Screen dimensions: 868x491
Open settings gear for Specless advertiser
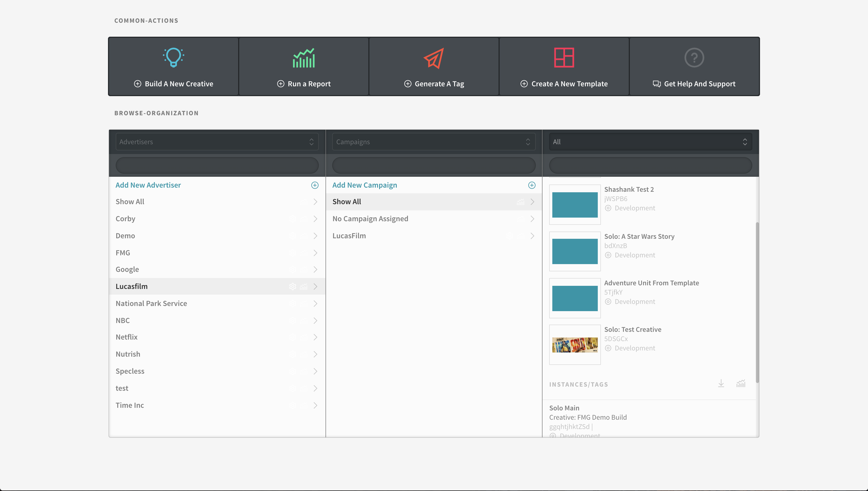[293, 371]
